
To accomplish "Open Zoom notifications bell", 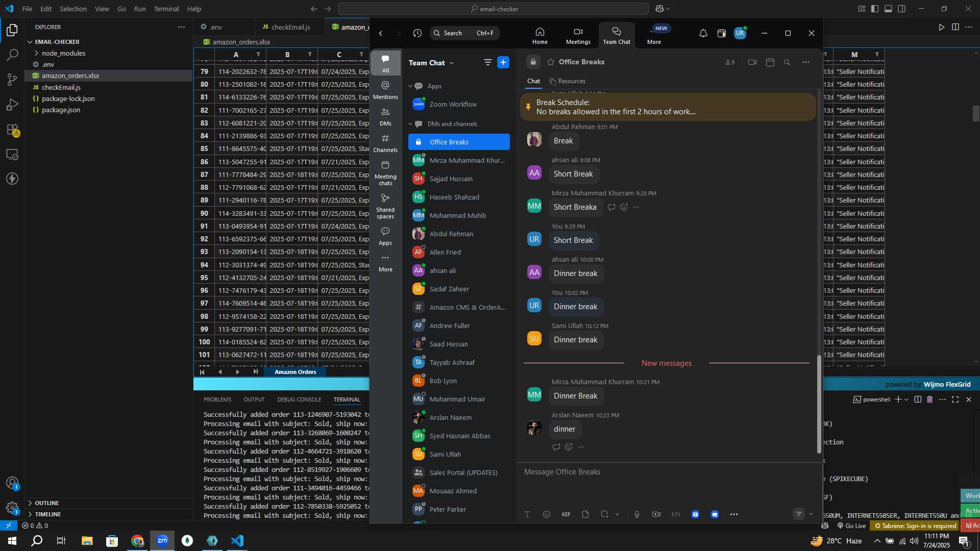I will pos(703,33).
